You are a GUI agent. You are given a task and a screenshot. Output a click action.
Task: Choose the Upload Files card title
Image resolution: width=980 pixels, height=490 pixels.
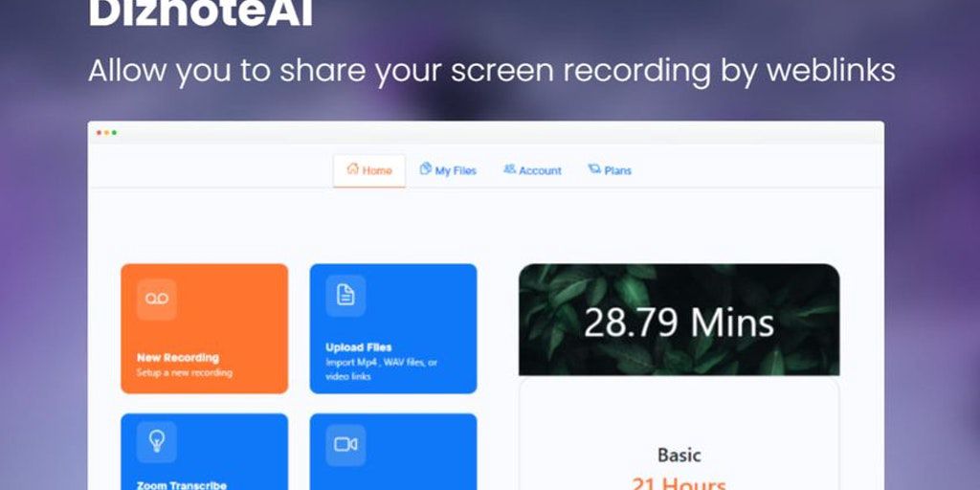(359, 347)
